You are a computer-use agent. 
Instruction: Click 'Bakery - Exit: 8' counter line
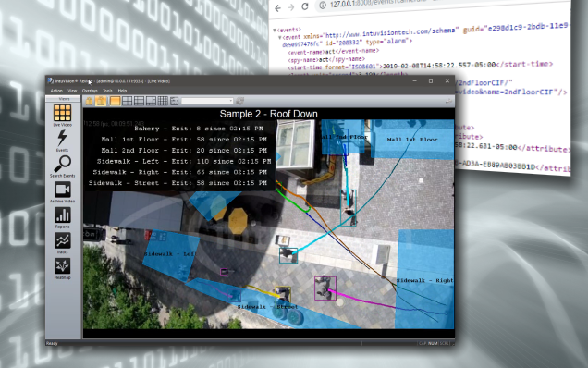(199, 129)
